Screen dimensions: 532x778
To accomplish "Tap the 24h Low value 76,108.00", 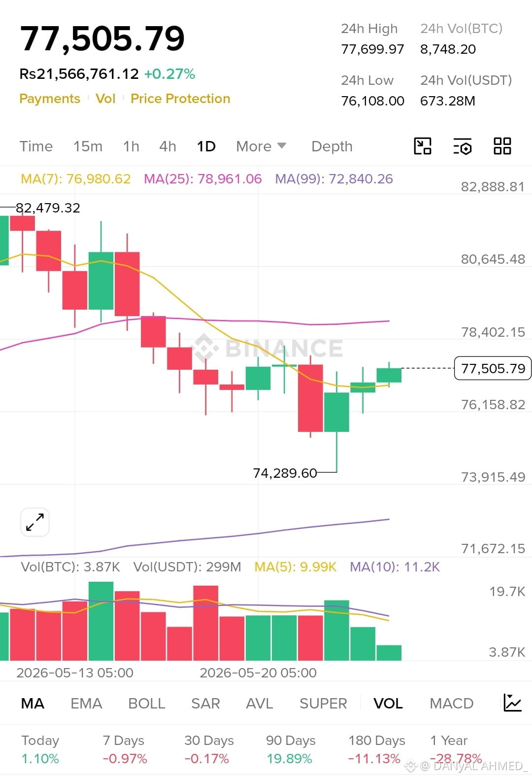I will [372, 101].
